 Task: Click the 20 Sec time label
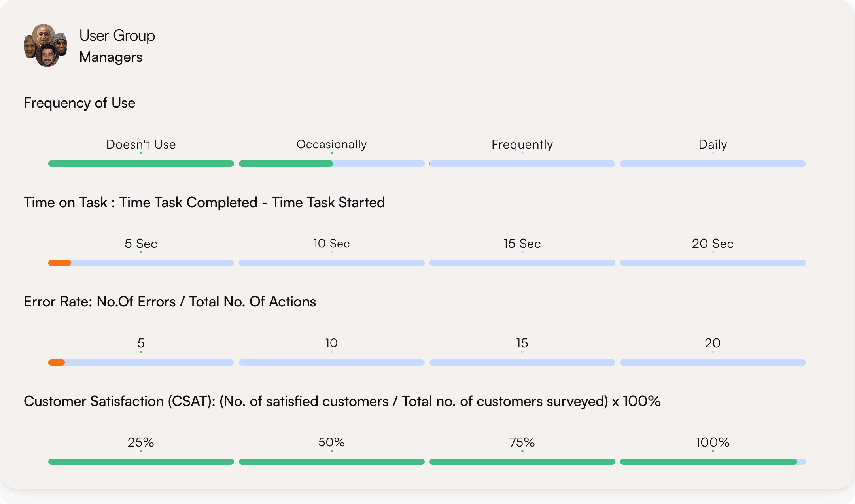pyautogui.click(x=713, y=244)
